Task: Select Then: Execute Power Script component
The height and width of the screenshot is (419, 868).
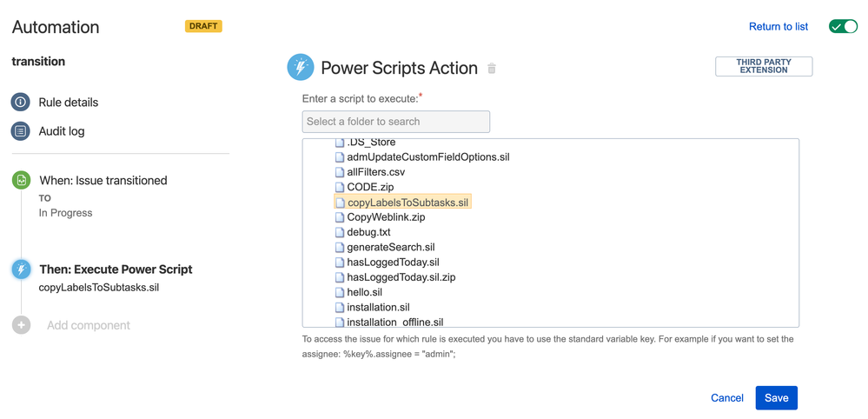Action: (x=116, y=269)
